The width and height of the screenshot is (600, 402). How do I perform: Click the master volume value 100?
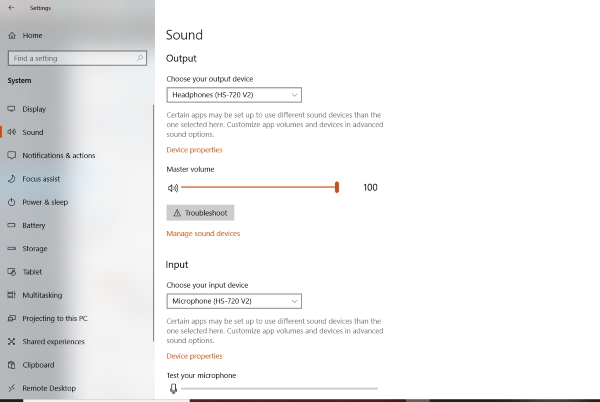(370, 187)
